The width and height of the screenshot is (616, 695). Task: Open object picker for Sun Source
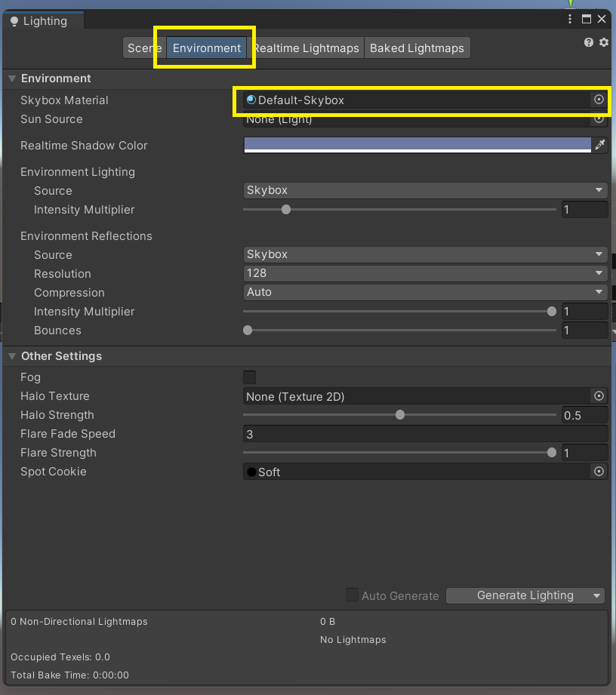point(599,118)
